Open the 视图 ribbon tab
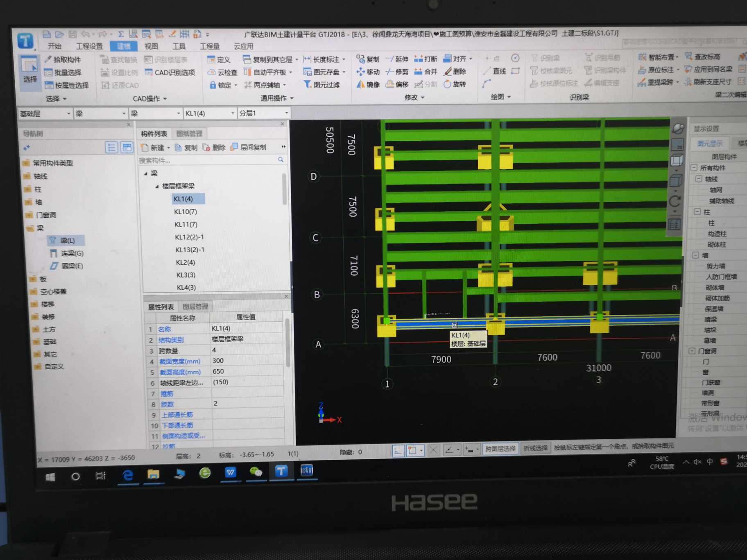Viewport: 747px width, 560px height. [x=151, y=46]
